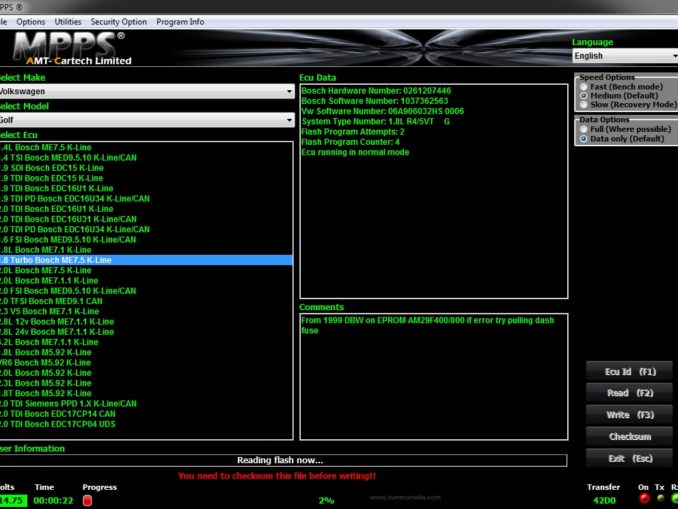The height and width of the screenshot is (509, 678).
Task: Select 3 V5 Bosch ME7.1 K-Line entry
Action: (x=146, y=311)
